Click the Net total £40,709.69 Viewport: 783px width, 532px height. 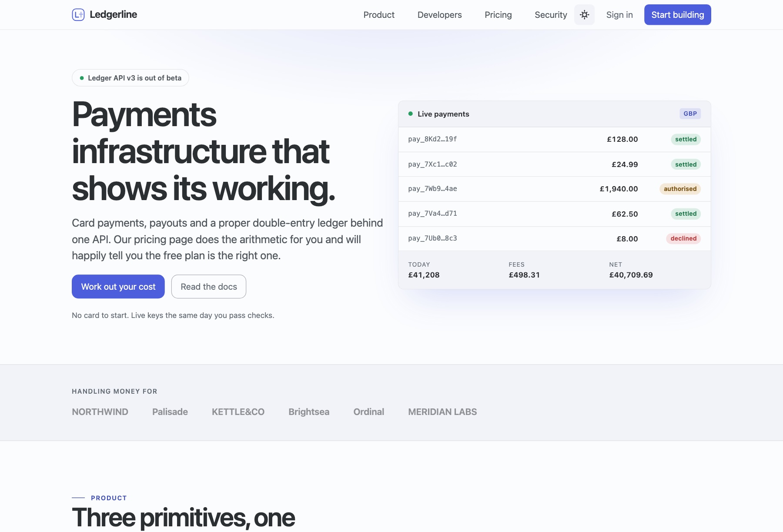coord(631,275)
